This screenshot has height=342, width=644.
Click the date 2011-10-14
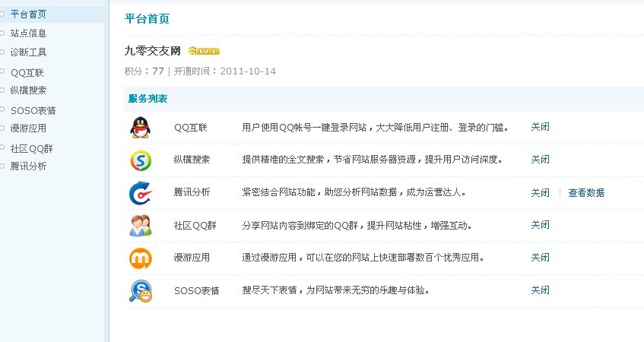click(248, 71)
